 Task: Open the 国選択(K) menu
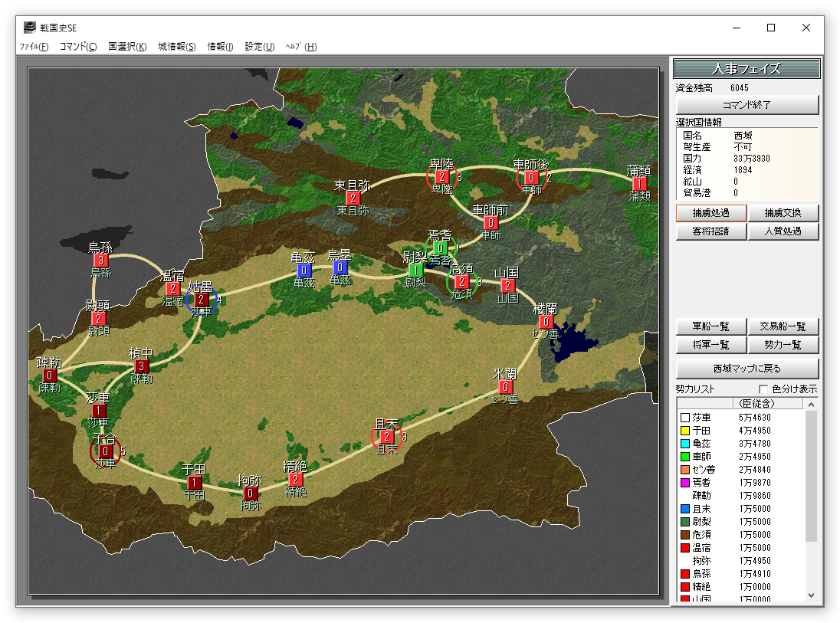click(127, 47)
